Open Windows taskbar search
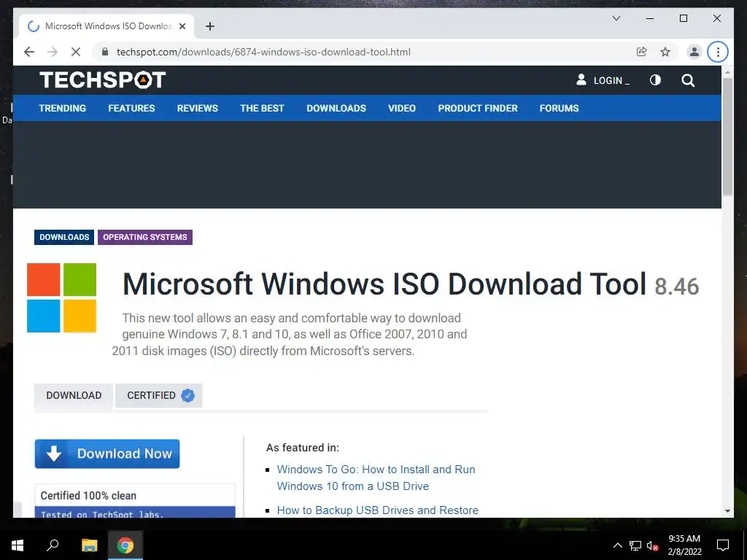The width and height of the screenshot is (747, 560). pos(53,545)
